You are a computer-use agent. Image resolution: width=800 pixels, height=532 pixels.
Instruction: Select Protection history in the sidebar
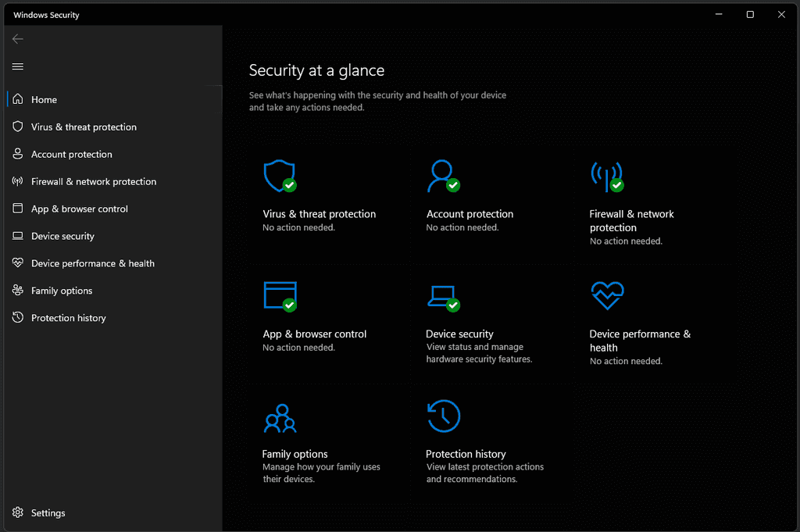(67, 317)
